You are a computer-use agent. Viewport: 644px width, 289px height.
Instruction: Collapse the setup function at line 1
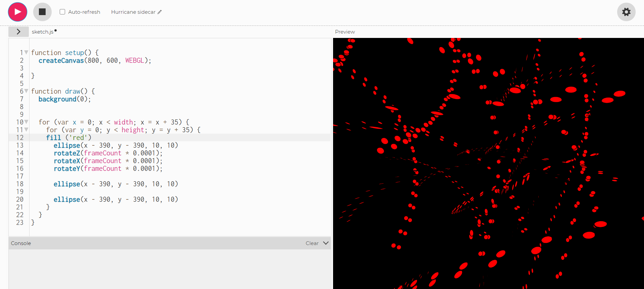[26, 52]
